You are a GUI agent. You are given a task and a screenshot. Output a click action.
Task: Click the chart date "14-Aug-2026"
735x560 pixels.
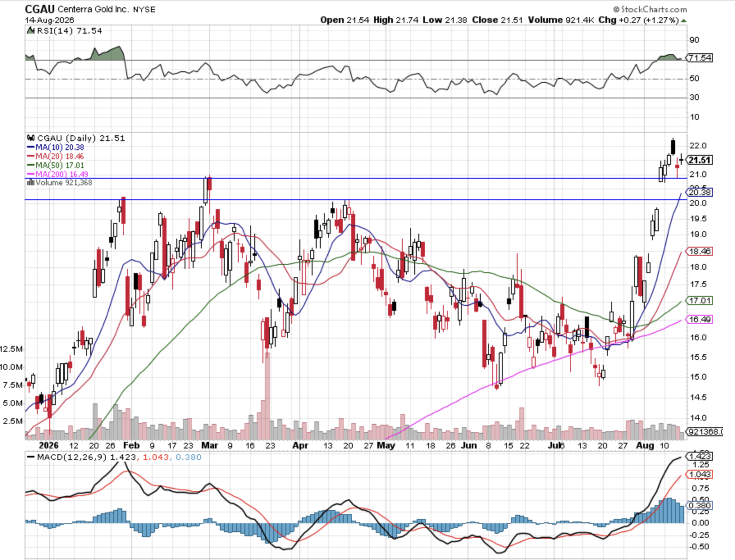(50, 20)
